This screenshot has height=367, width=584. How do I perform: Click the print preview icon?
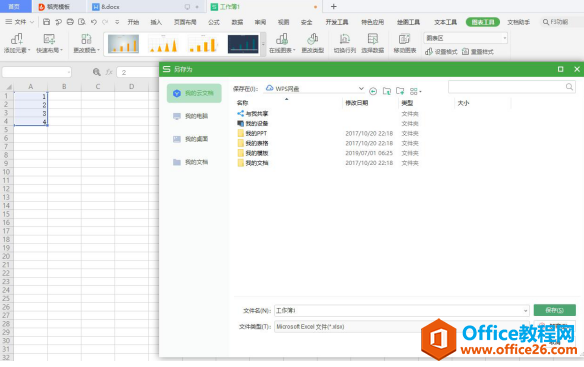pos(82,22)
